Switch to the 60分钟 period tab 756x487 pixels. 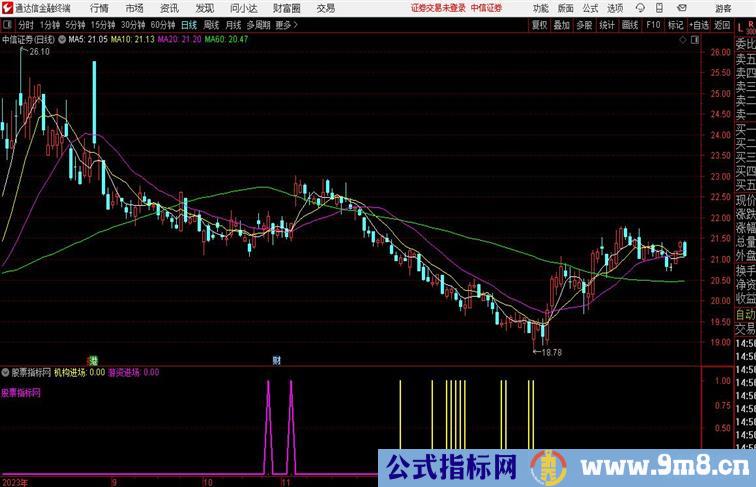163,25
